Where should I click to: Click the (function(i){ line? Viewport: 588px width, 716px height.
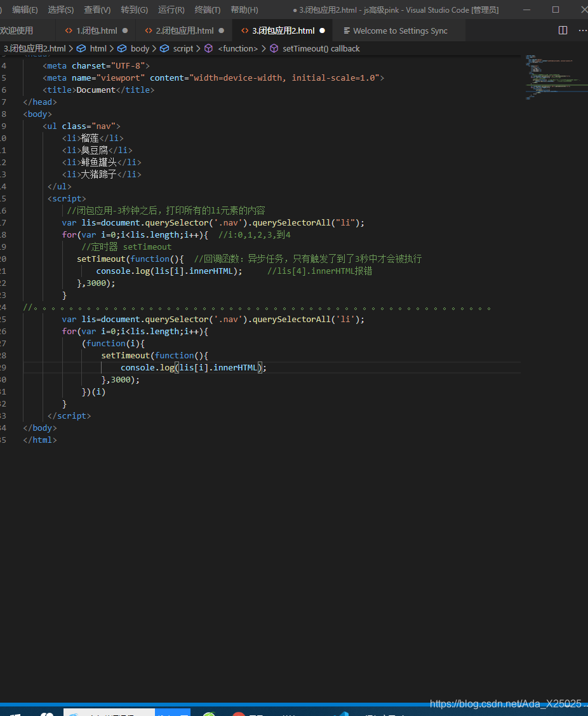(113, 343)
